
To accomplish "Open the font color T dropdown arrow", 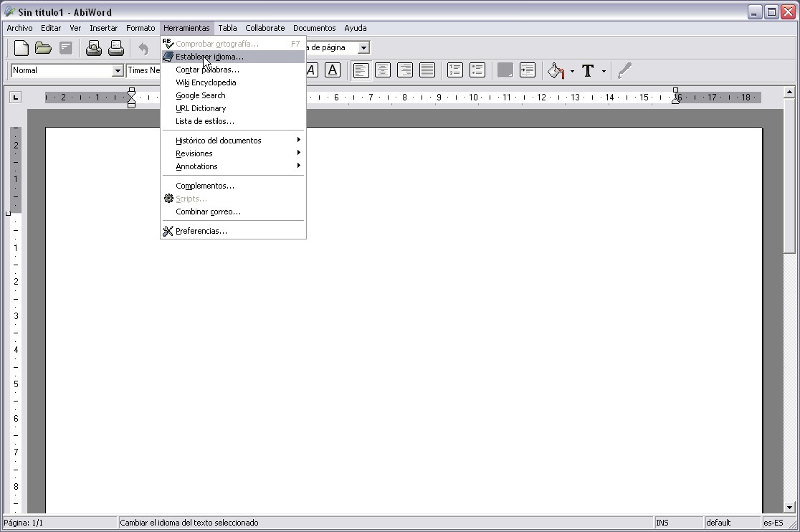I will 604,72.
